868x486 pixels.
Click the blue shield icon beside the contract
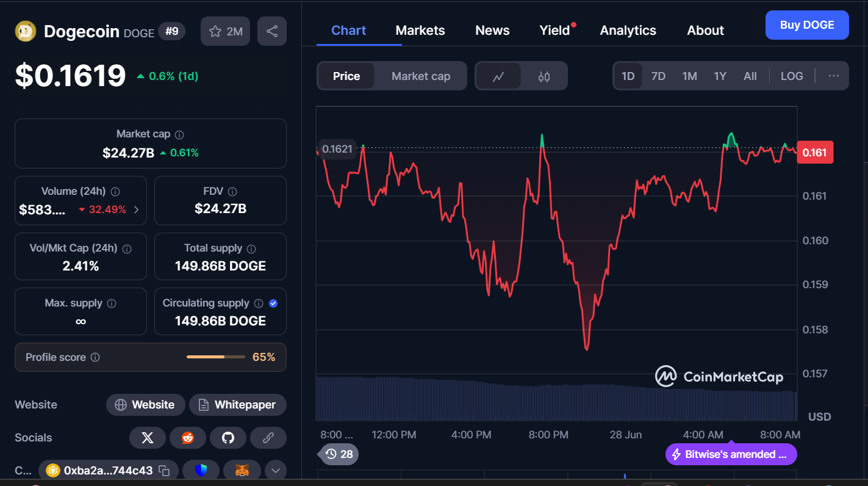201,471
